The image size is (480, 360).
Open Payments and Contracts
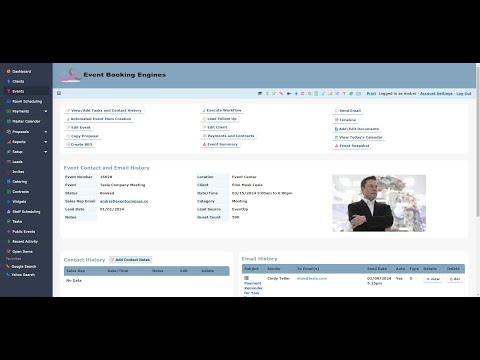click(x=228, y=136)
